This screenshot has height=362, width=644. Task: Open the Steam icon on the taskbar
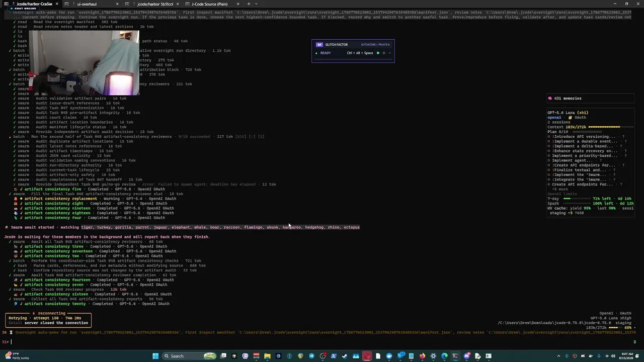(x=345, y=356)
